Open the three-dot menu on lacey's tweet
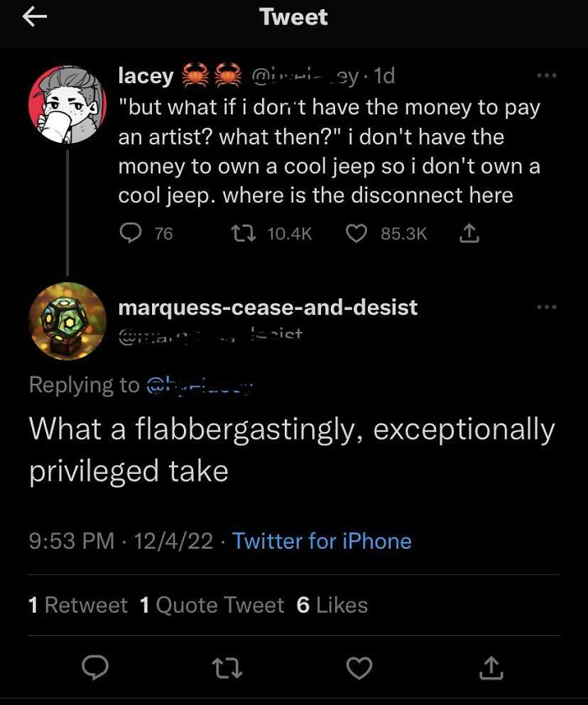The image size is (588, 705). coord(547,76)
